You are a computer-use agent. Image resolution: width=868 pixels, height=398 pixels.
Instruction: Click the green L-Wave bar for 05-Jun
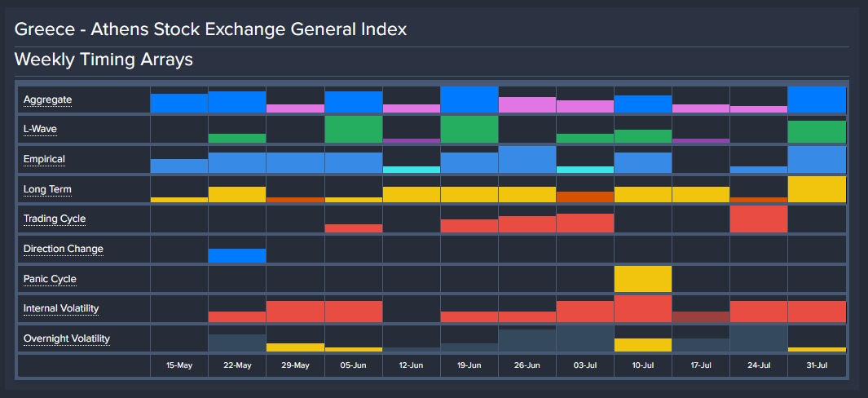coord(353,129)
